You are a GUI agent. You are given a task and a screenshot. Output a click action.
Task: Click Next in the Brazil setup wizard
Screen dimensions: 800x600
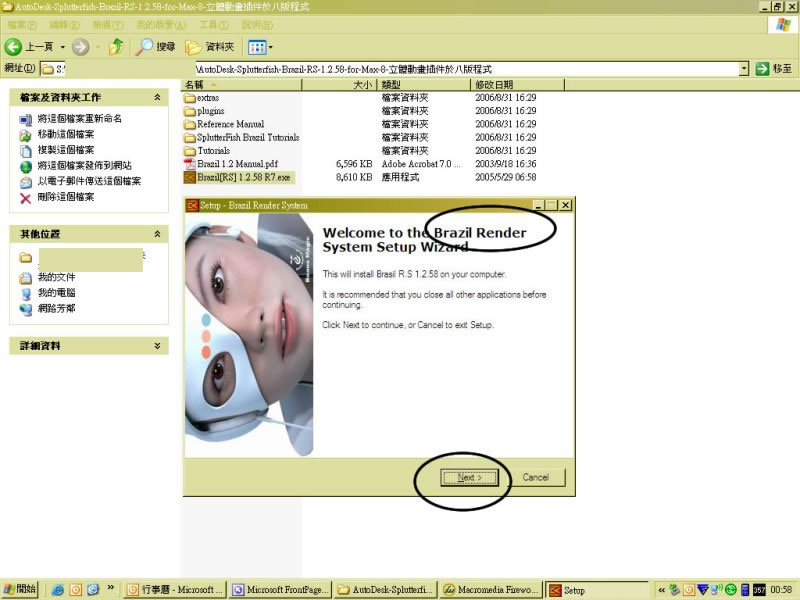click(x=469, y=478)
